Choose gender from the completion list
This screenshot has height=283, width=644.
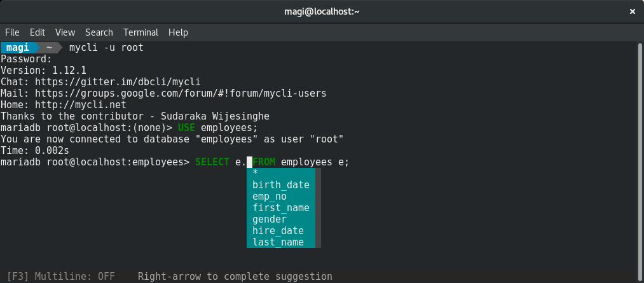281,219
